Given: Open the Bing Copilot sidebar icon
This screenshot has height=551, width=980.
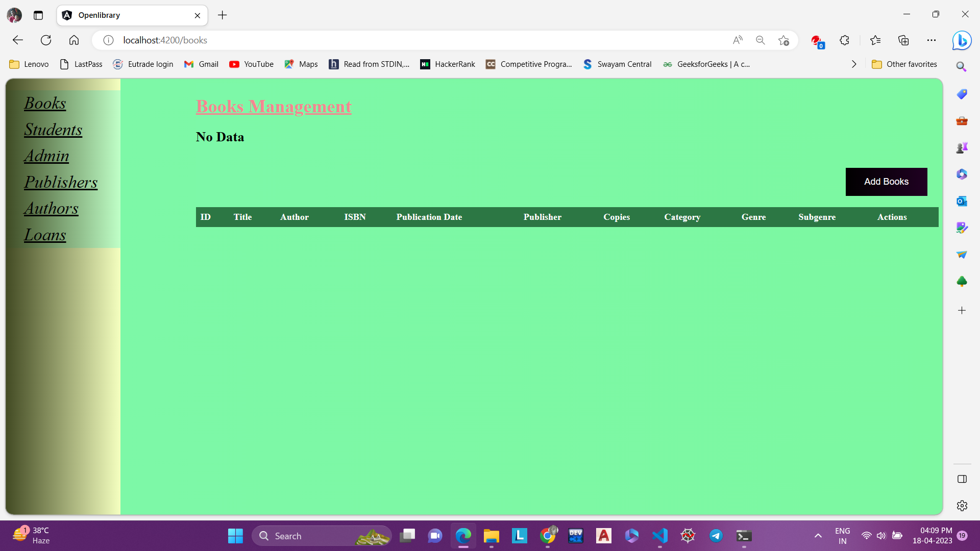Looking at the screenshot, I should 962,40.
